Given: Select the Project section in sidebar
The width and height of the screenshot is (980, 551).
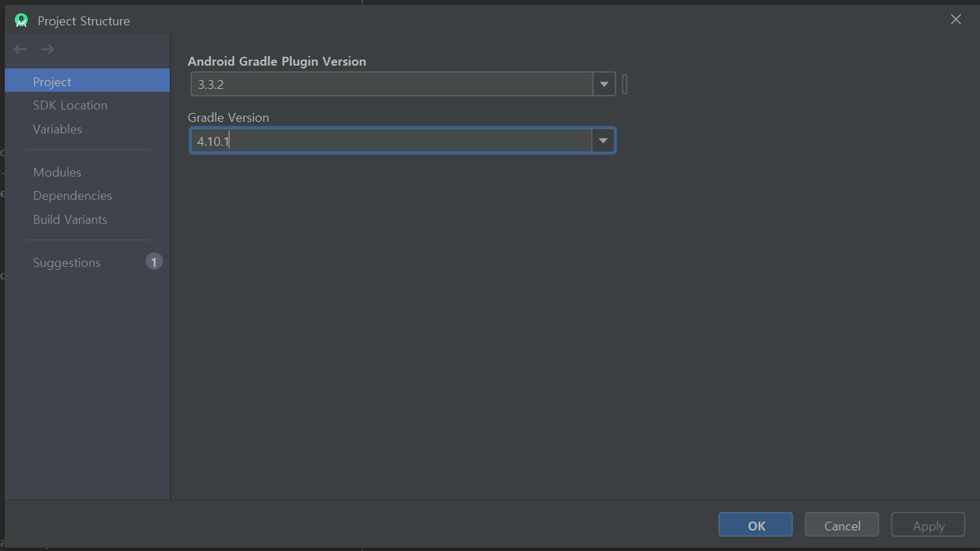Looking at the screenshot, I should coord(52,81).
